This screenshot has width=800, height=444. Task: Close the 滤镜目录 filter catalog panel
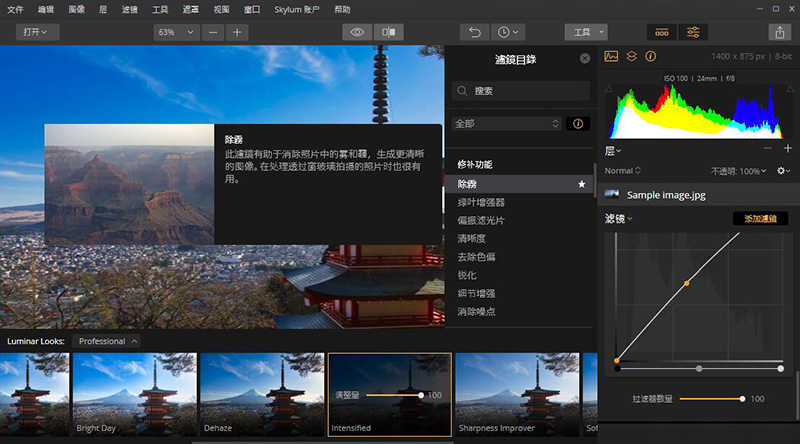coord(585,59)
